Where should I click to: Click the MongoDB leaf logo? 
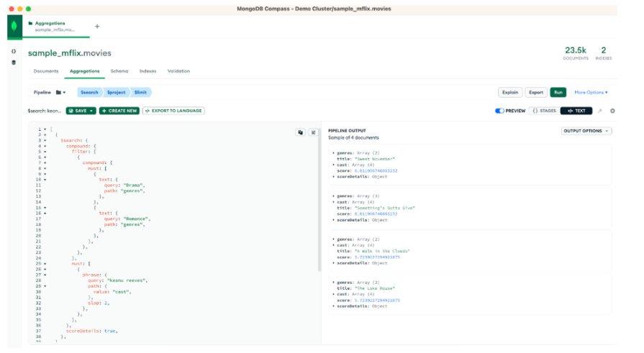coord(14,27)
